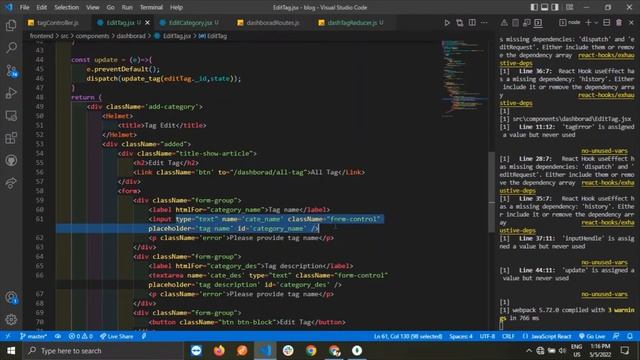Screen dimensions: 640x360
Task: Open the Live Share view in the activity bar
Action: coord(11,183)
